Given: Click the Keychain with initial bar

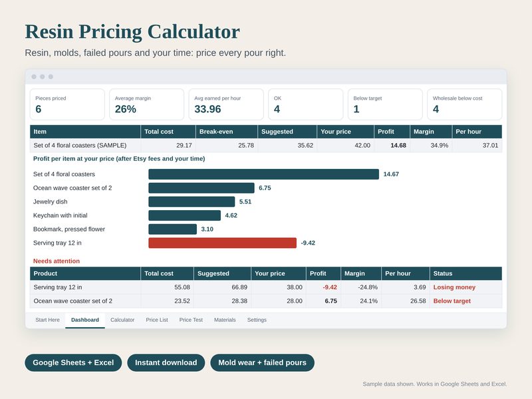Looking at the screenshot, I should point(185,215).
